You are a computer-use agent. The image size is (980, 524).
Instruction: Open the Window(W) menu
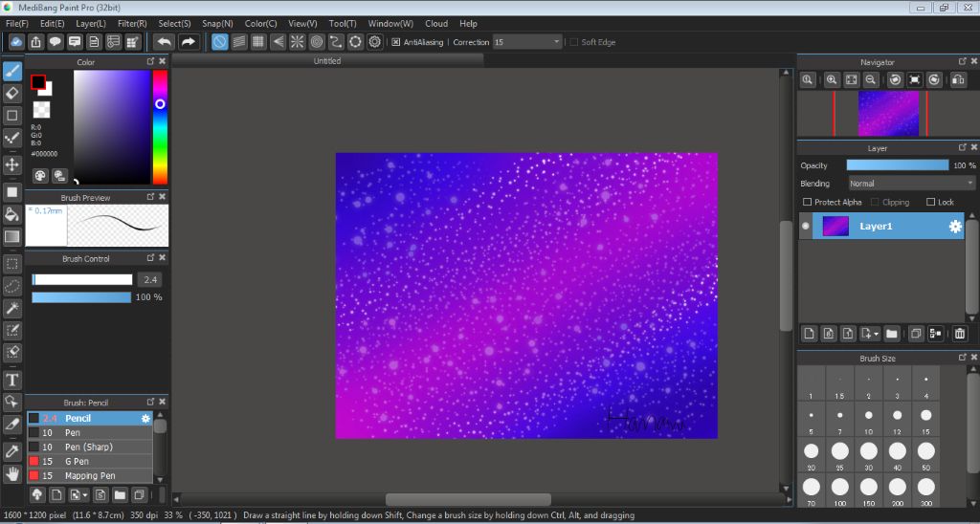tap(390, 23)
